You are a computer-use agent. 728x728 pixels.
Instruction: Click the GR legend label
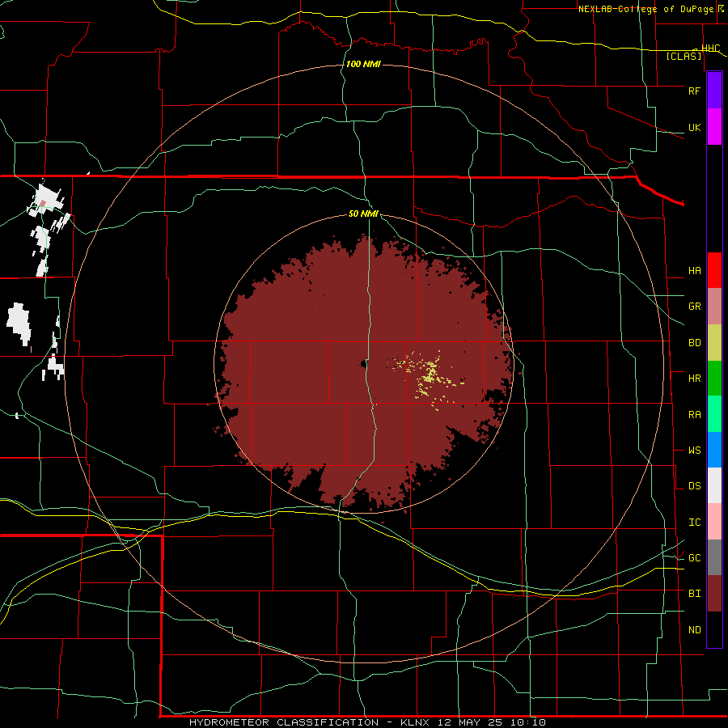[694, 307]
